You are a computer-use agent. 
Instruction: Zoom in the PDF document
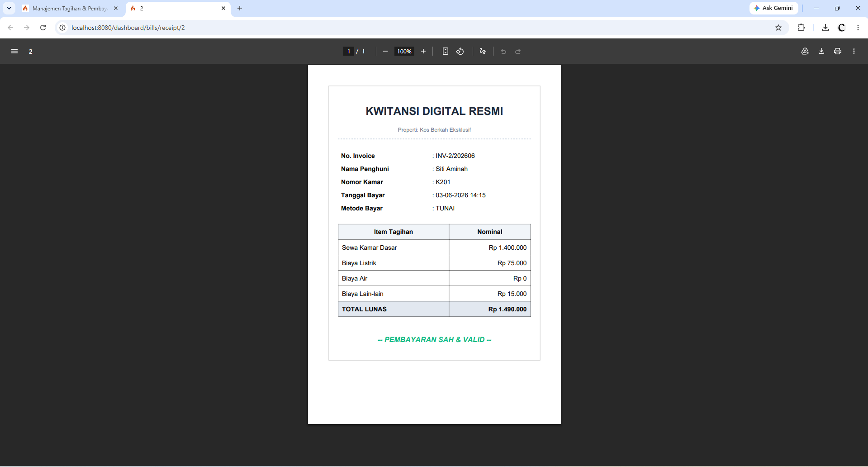pyautogui.click(x=423, y=52)
